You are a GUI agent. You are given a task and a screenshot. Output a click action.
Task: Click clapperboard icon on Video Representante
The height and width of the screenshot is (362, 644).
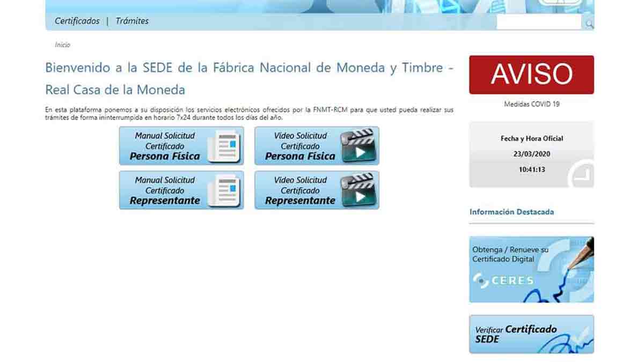[360, 190]
